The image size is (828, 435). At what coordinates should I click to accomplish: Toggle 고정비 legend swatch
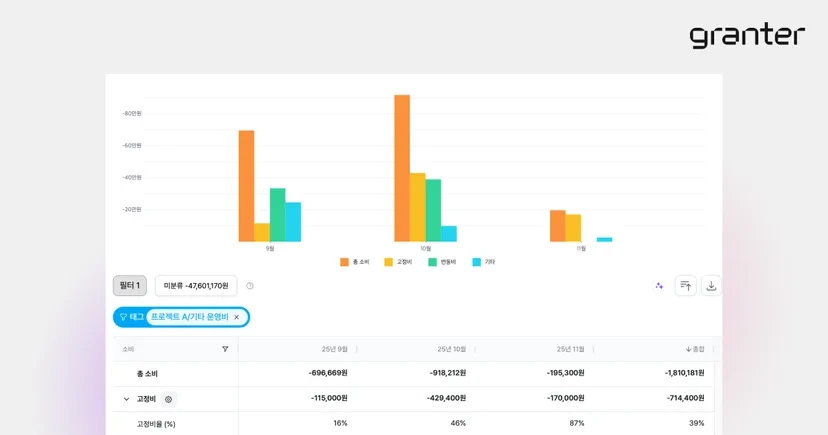click(x=388, y=262)
